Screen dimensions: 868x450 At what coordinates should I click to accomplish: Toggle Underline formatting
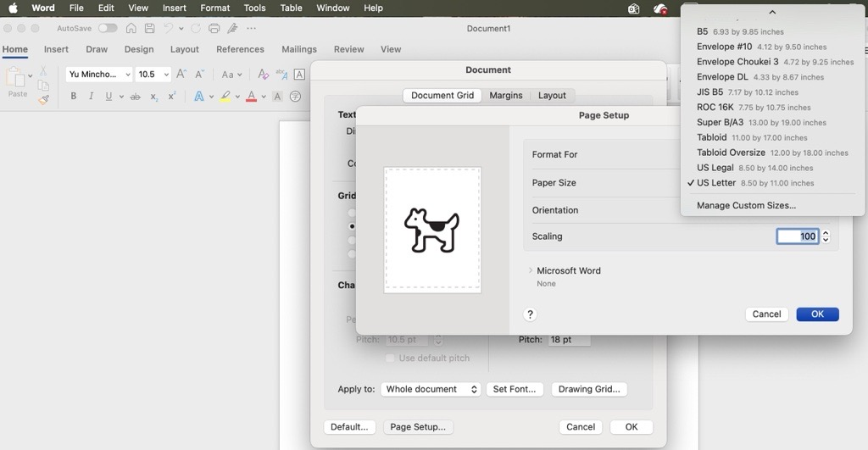pos(108,97)
